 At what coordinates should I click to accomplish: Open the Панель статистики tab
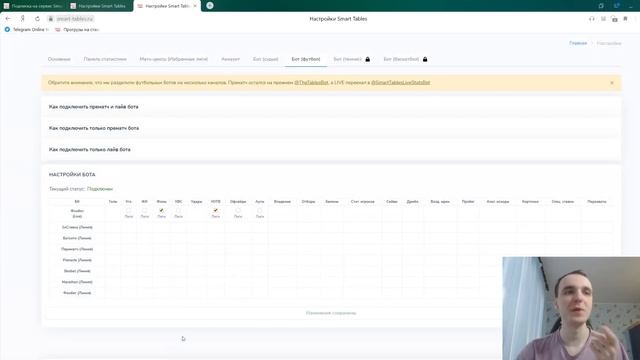tap(105, 59)
